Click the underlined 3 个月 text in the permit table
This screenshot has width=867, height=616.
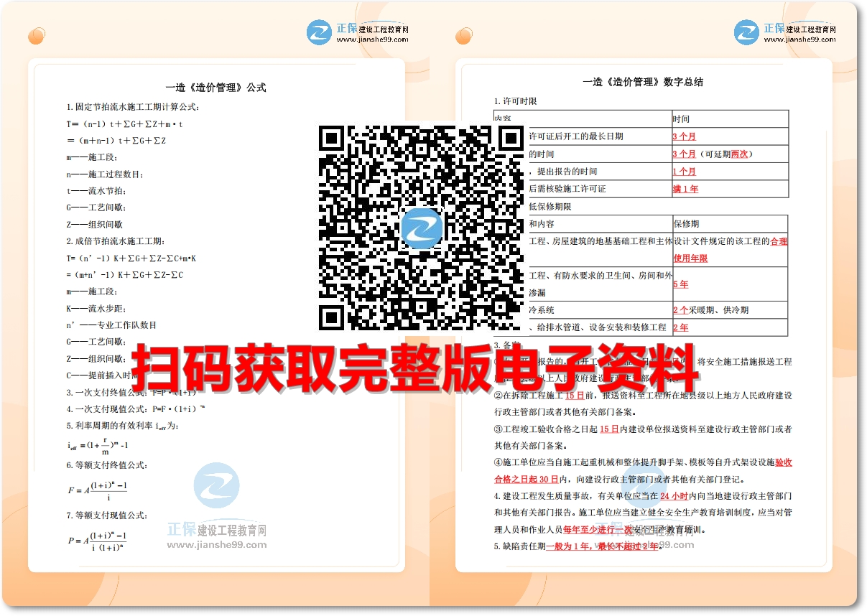coord(684,136)
